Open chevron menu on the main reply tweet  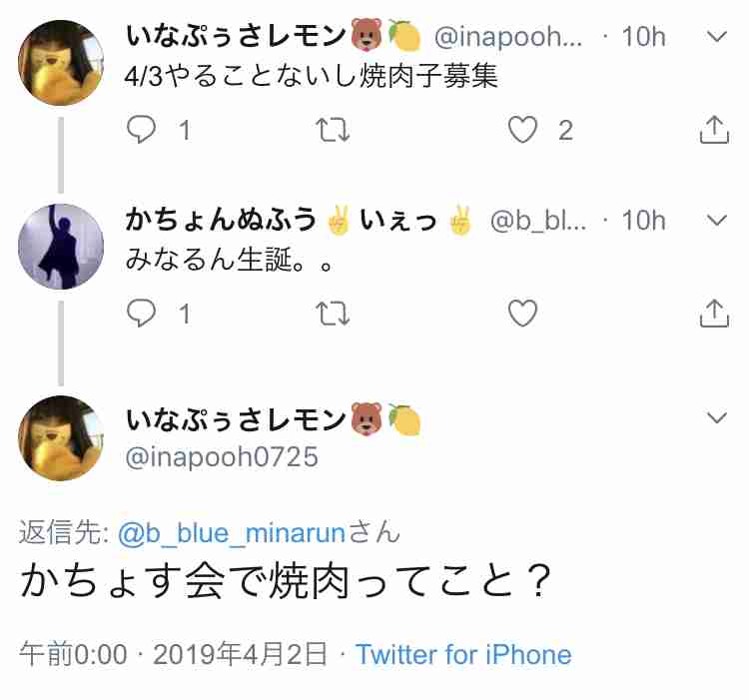coord(717,416)
